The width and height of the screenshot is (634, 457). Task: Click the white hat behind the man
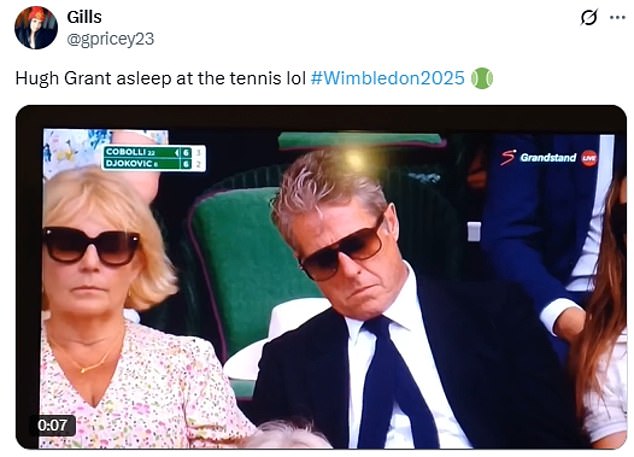click(x=279, y=336)
